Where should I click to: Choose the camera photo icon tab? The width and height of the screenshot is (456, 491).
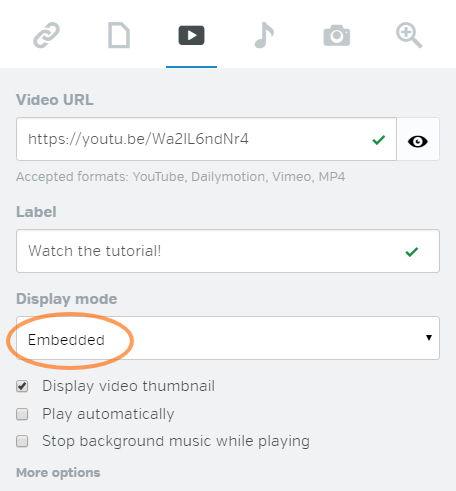coord(337,35)
